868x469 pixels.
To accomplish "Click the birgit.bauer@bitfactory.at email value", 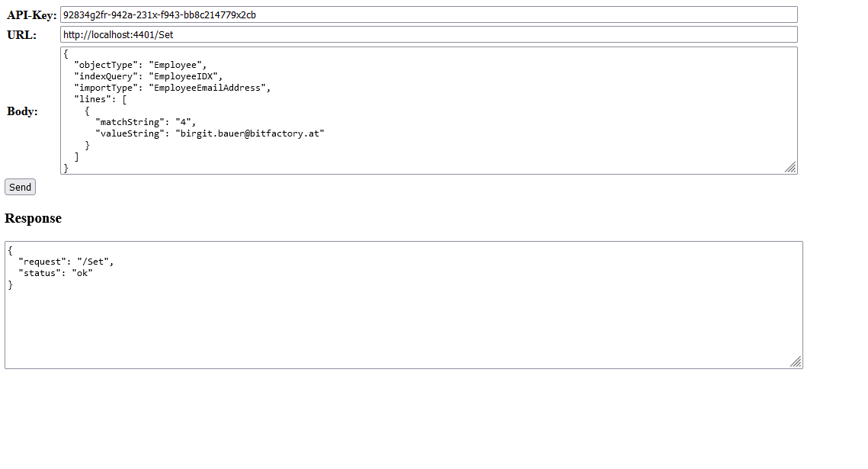I will [251, 133].
